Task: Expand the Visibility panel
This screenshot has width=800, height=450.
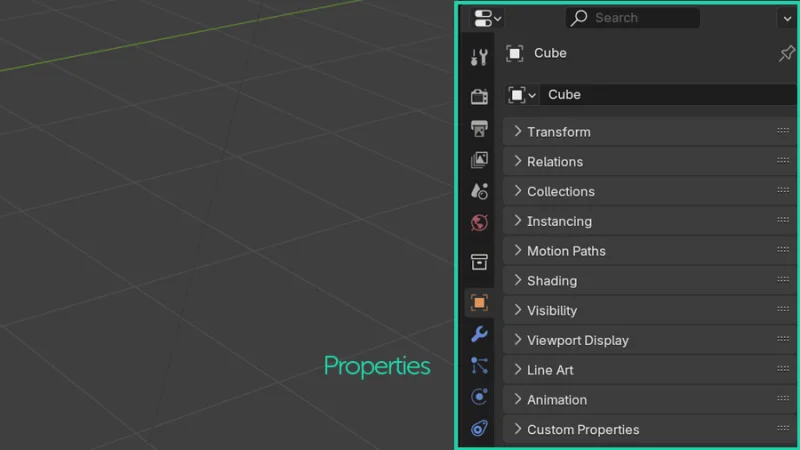Action: tap(649, 310)
